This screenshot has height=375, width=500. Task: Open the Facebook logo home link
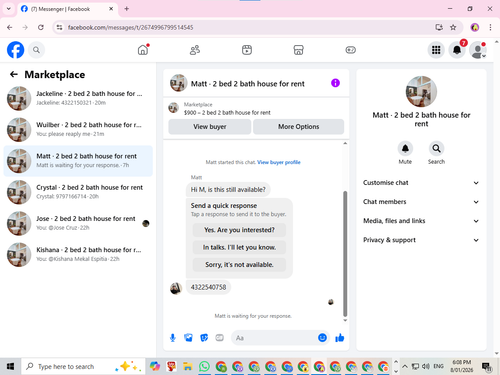pyautogui.click(x=15, y=50)
